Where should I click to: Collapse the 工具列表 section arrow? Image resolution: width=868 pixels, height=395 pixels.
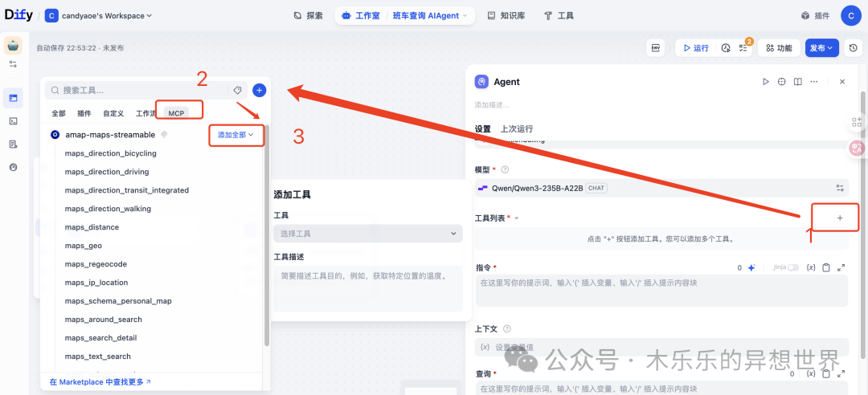[x=517, y=218]
